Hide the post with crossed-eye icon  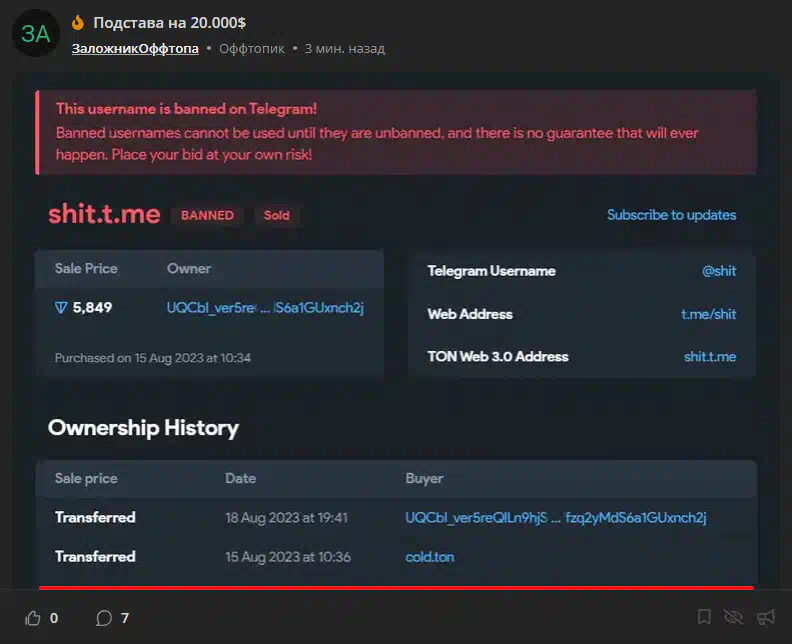point(733,617)
